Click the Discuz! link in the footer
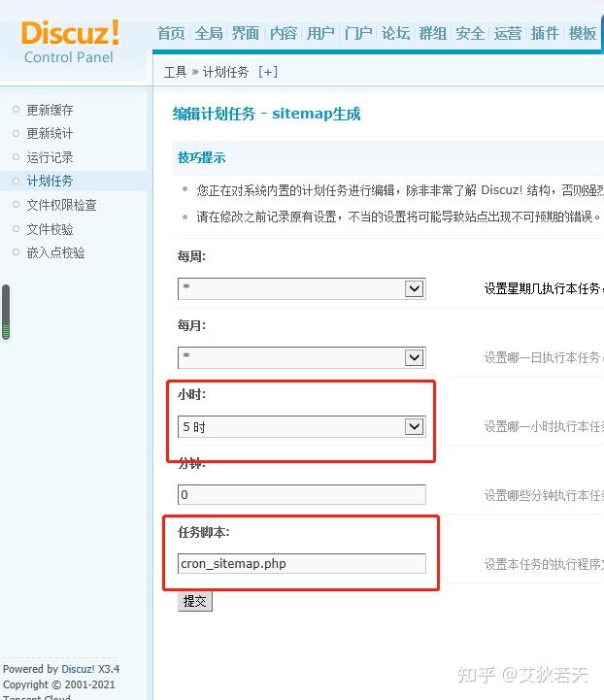 [x=78, y=669]
